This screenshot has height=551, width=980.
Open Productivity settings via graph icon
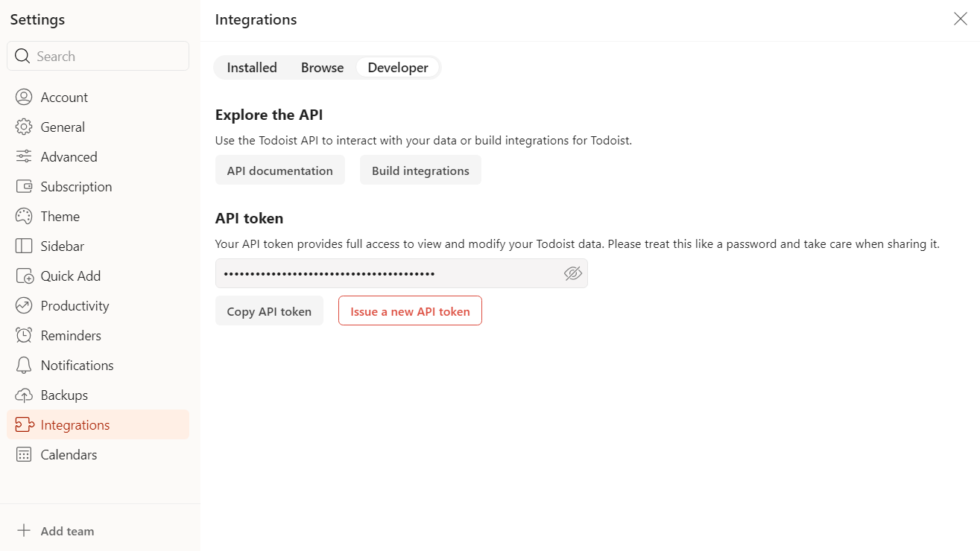coord(22,305)
